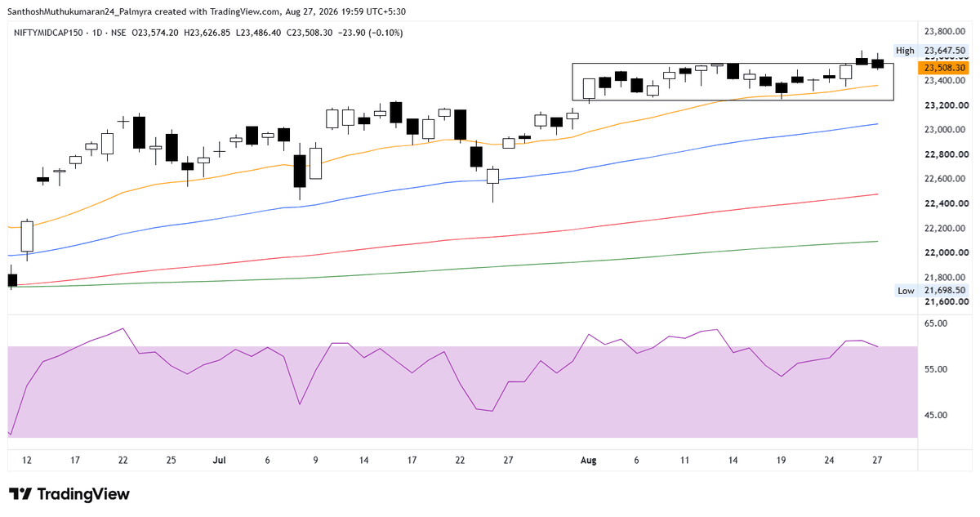
Task: Click the 23,000.00 price axis label
Action: point(946,130)
